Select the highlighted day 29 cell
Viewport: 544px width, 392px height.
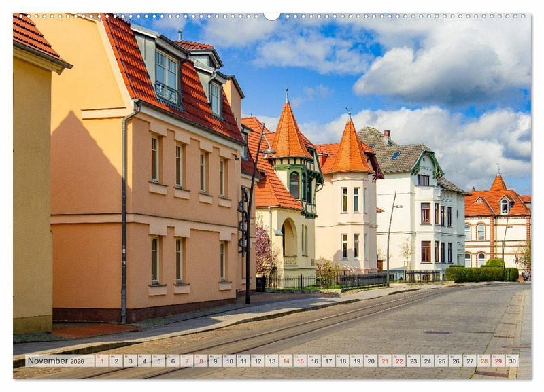pyautogui.click(x=497, y=361)
